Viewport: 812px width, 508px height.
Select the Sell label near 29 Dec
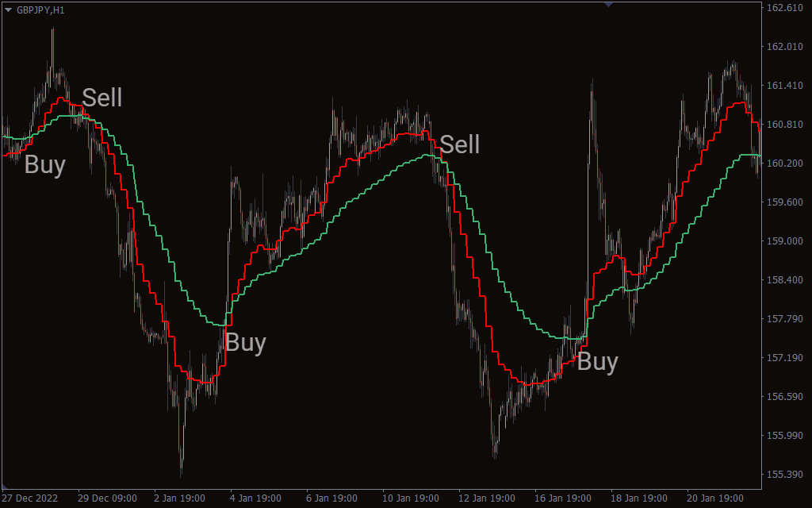coord(102,98)
